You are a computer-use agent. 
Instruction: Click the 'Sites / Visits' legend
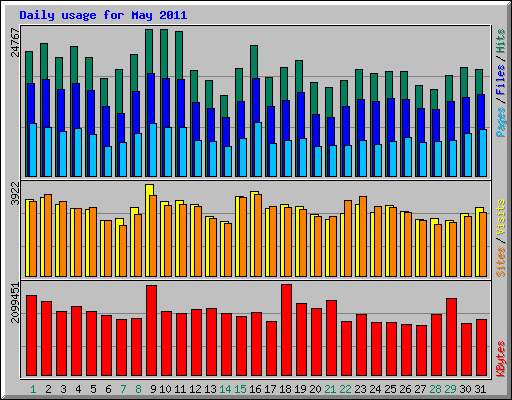click(x=500, y=238)
